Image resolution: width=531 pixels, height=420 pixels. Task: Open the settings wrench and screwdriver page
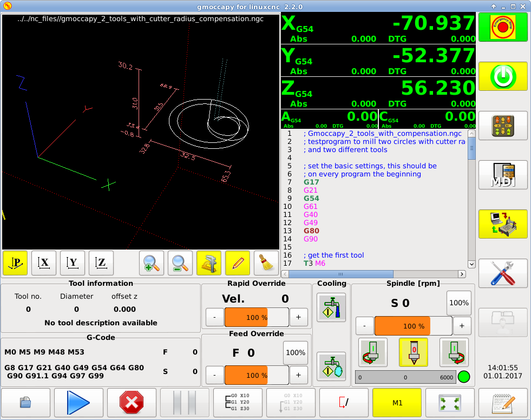point(502,273)
